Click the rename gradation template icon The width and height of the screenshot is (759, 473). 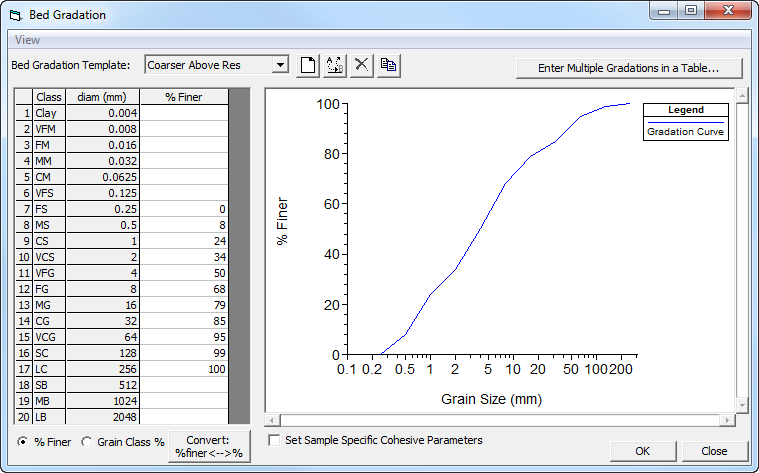tap(335, 65)
